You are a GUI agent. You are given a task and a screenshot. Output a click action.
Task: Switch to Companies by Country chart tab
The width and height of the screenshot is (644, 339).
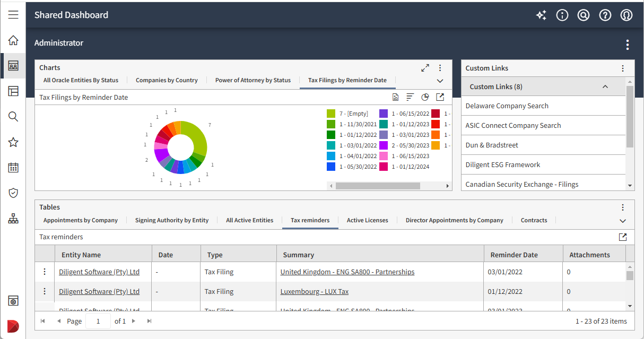coord(167,80)
